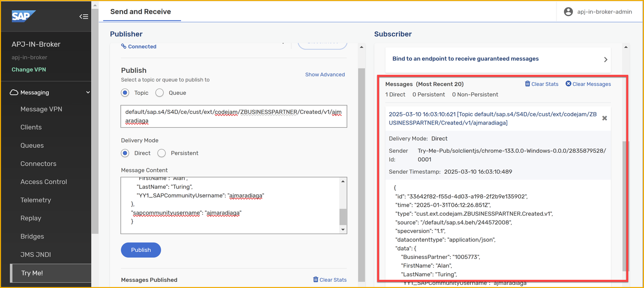Click Subscriber panel scrollbar up arrow
The height and width of the screenshot is (288, 644).
(x=626, y=47)
